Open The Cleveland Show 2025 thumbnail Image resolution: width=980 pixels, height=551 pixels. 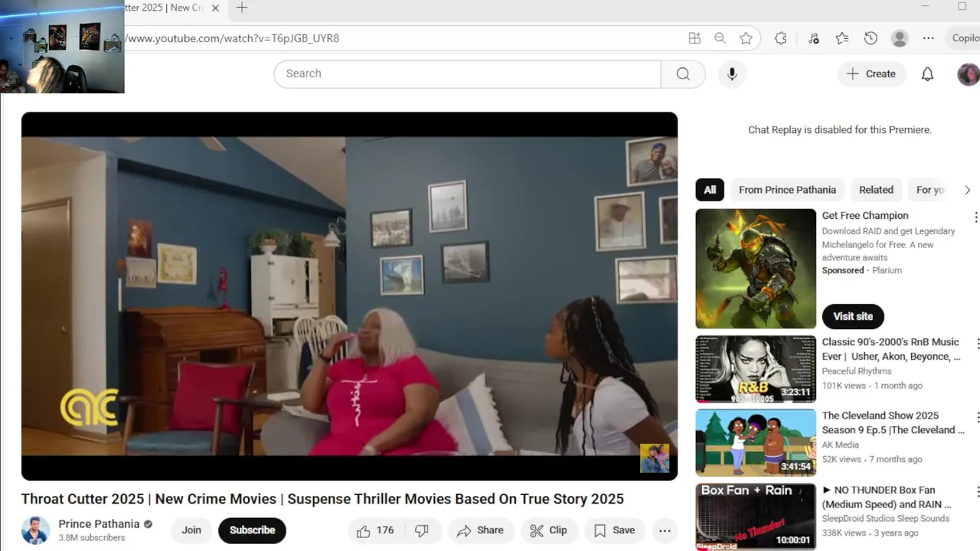756,442
